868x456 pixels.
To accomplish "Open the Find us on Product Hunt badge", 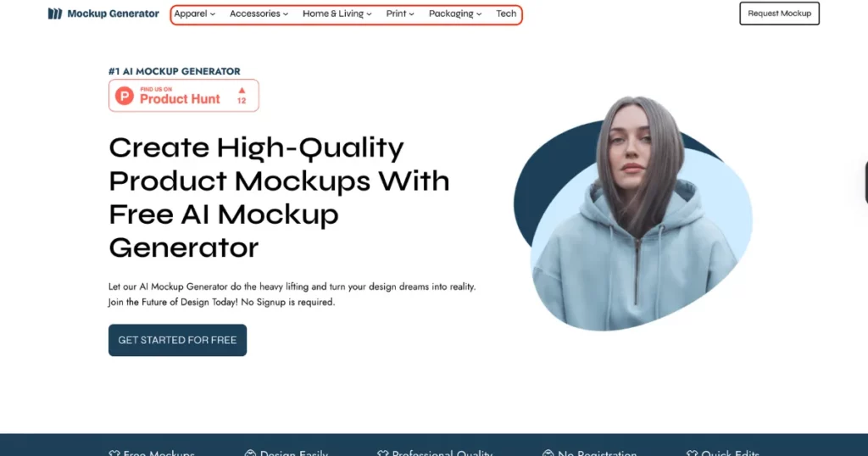I will coord(183,96).
